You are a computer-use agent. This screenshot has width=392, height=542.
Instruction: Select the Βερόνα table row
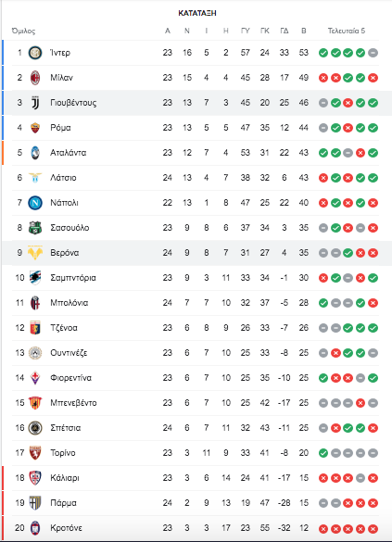click(196, 253)
